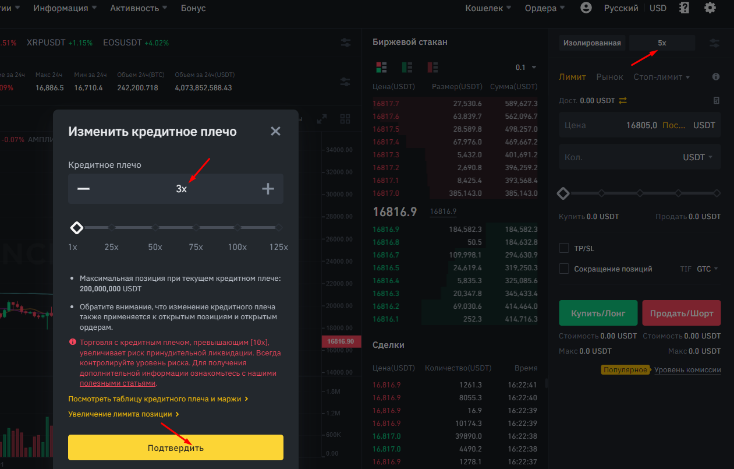
Task: Click the Изолированная margin mode button
Action: pyautogui.click(x=592, y=43)
